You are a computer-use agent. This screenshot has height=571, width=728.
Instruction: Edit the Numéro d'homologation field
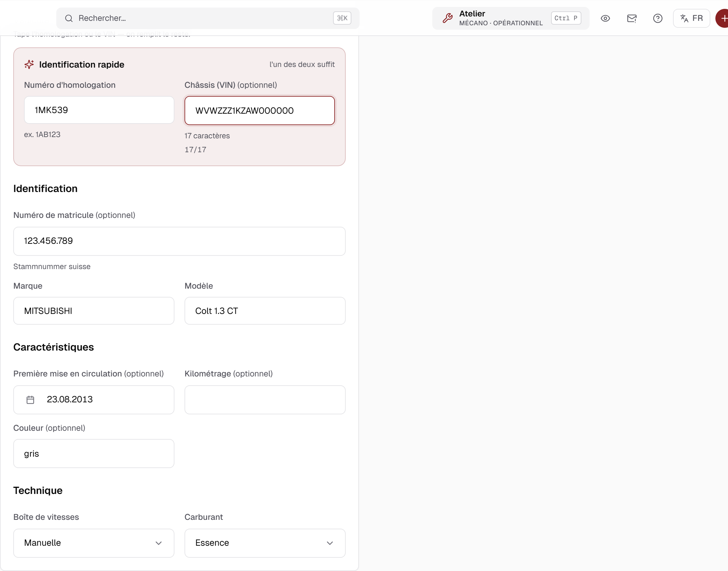(x=99, y=110)
